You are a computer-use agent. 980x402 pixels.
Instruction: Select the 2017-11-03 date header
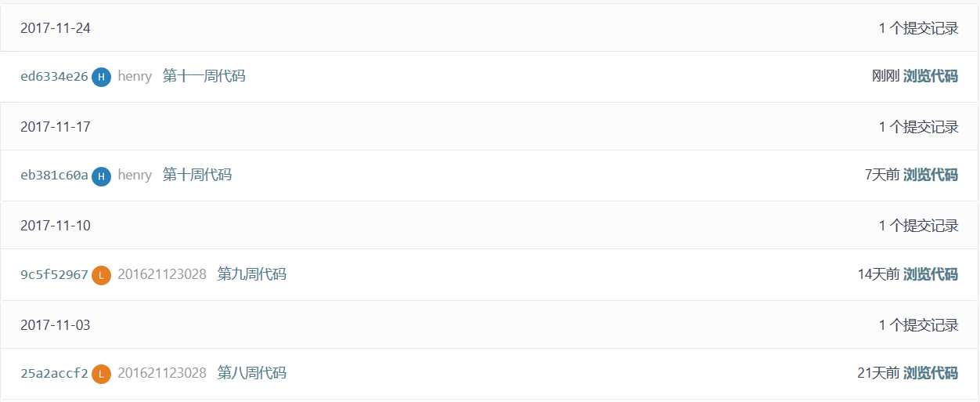coord(56,325)
